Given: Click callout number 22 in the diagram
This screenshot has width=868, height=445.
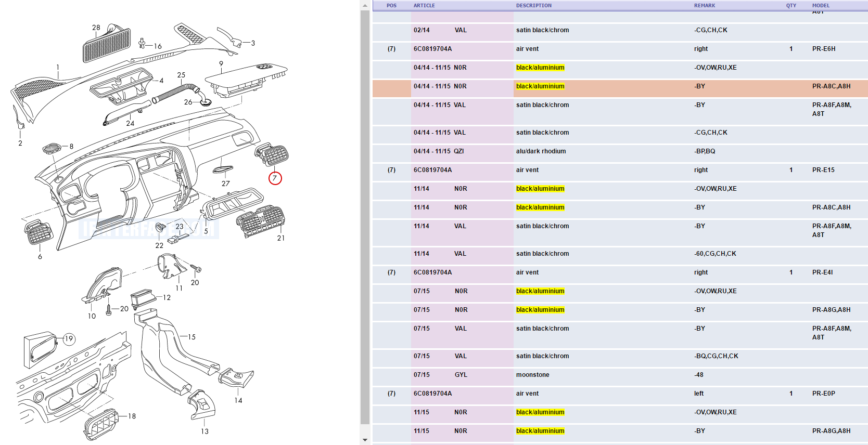Looking at the screenshot, I should tap(159, 245).
